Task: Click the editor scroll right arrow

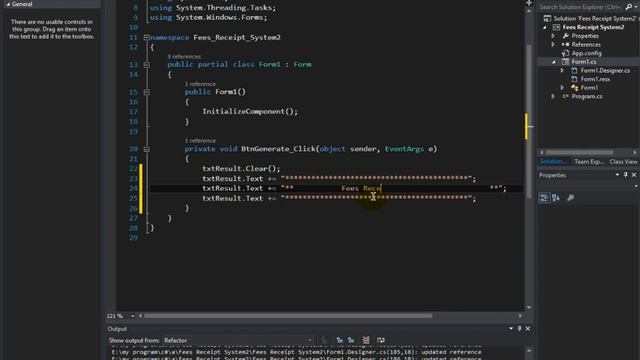Action: [x=520, y=316]
